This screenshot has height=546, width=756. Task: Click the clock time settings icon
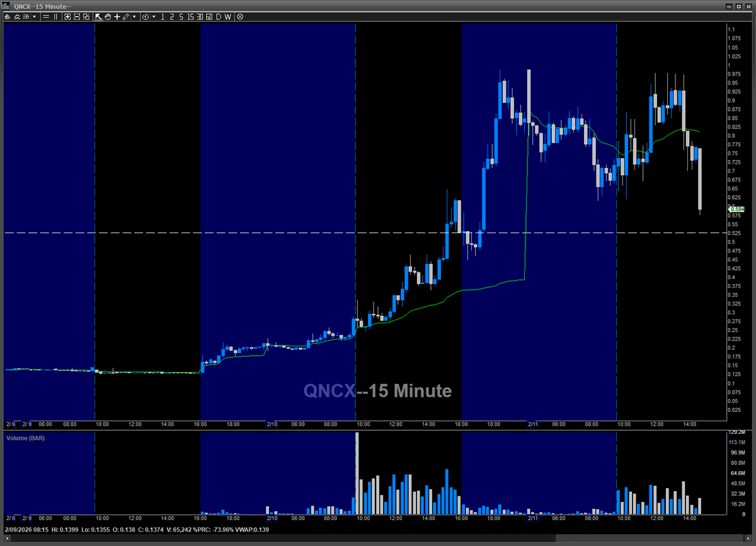(x=146, y=17)
